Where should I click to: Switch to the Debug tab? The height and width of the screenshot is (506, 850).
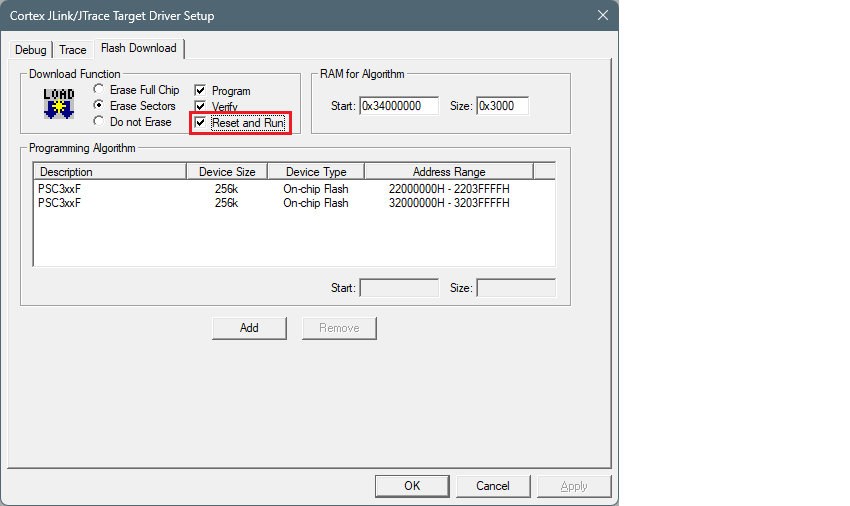[x=31, y=50]
